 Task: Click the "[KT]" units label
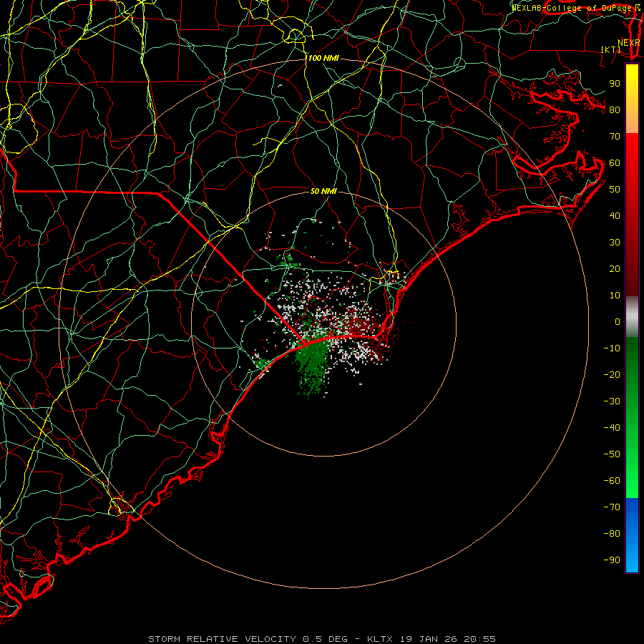tap(611, 49)
